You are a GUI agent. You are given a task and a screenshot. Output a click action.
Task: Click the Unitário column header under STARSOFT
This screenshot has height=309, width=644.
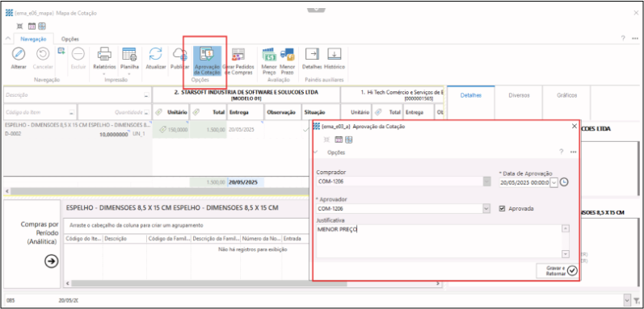click(x=170, y=112)
